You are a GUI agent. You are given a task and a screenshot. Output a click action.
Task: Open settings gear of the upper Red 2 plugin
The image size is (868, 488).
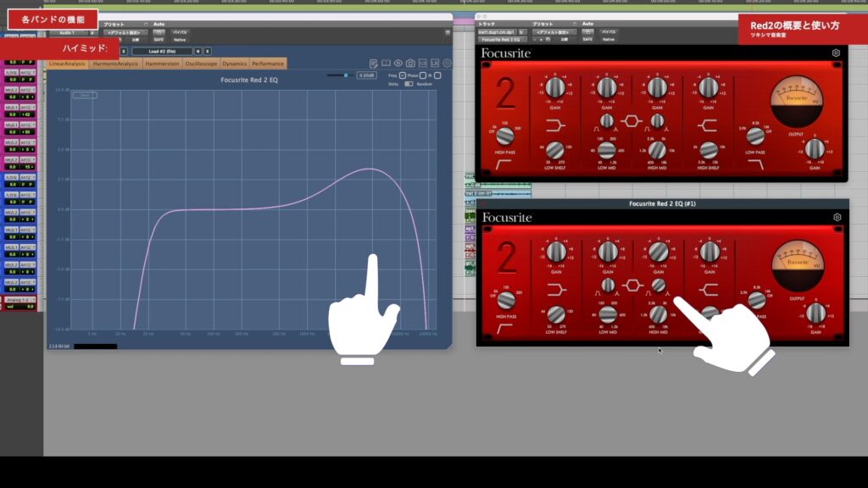836,53
